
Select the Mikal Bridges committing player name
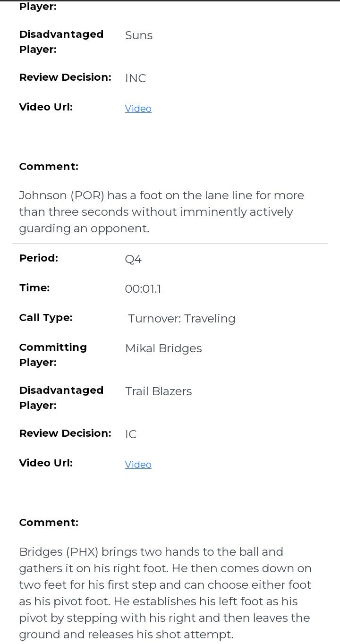[x=163, y=348]
